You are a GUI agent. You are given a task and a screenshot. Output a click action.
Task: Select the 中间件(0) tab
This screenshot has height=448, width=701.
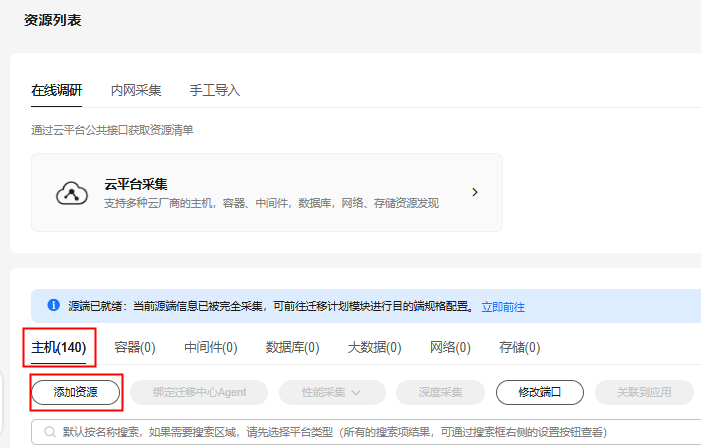pos(211,347)
